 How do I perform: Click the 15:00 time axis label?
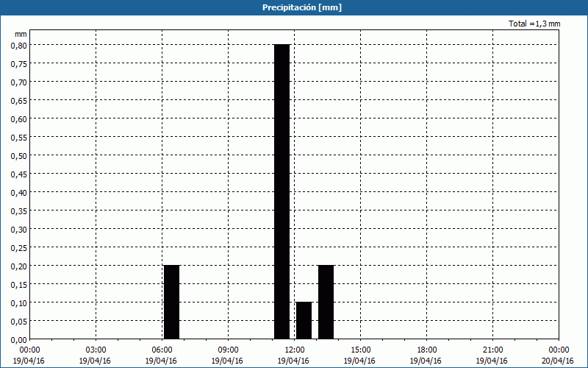click(x=360, y=350)
